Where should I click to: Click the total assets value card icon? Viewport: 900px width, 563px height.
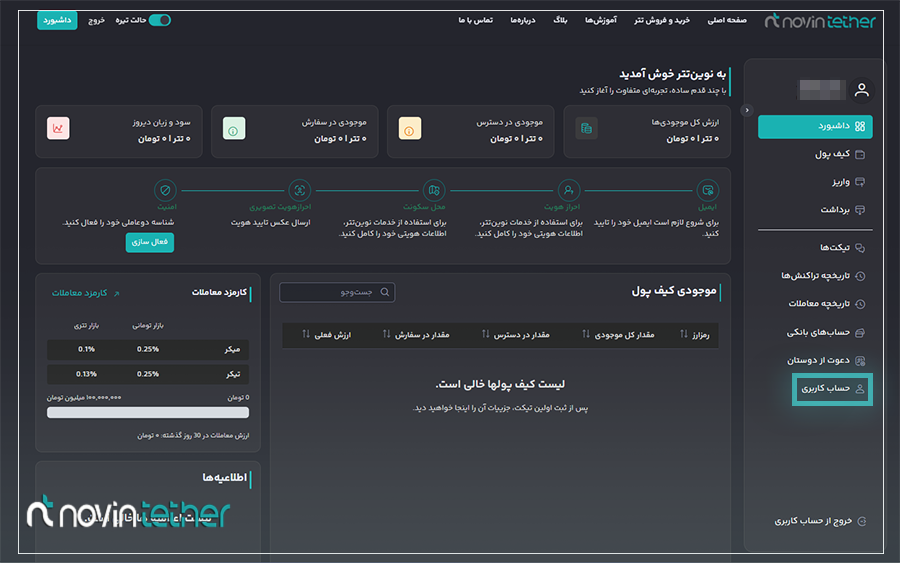[x=586, y=128]
